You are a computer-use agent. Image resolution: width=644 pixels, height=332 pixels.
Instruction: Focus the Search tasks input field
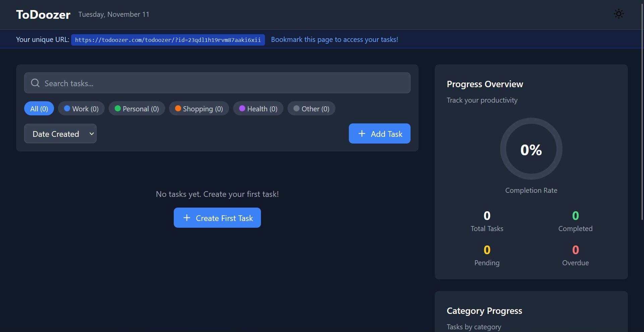(221, 83)
